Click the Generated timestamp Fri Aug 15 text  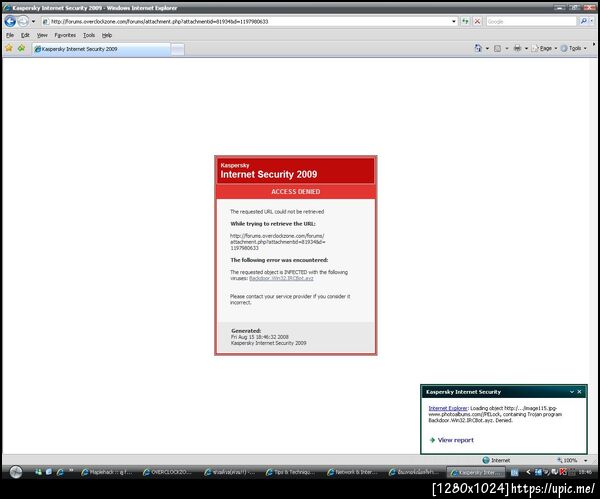click(260, 337)
